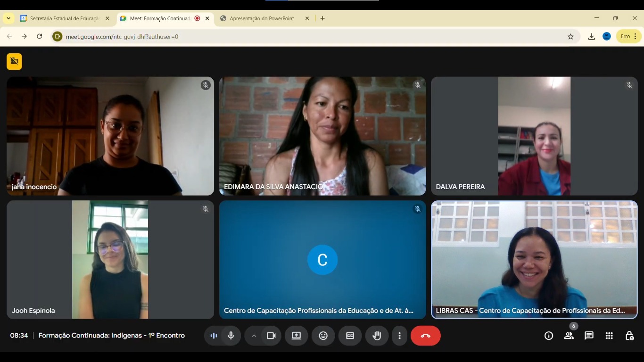This screenshot has width=644, height=362.
Task: Toggle the microphone on or off
Action: point(231,336)
